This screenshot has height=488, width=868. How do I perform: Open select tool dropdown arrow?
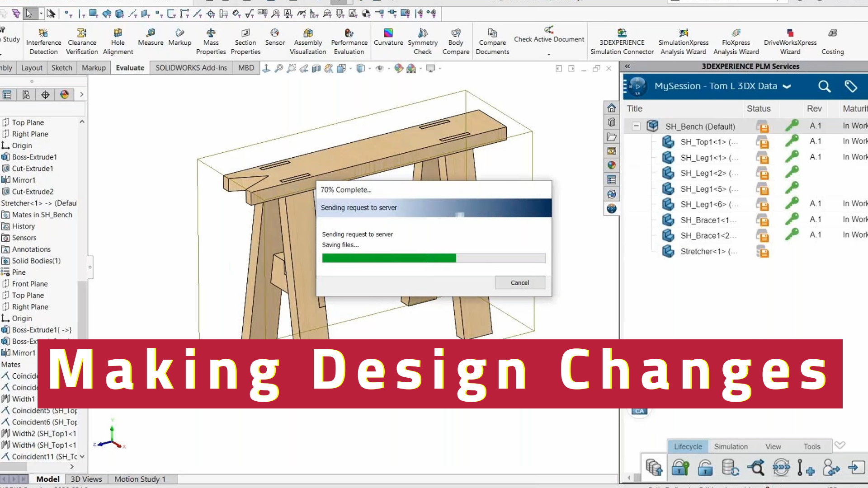tap(41, 14)
